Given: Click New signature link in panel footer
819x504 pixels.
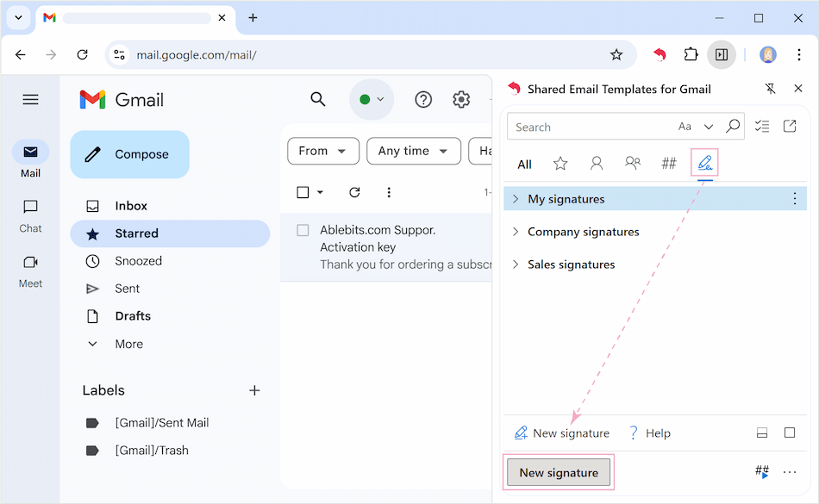Looking at the screenshot, I should [562, 433].
